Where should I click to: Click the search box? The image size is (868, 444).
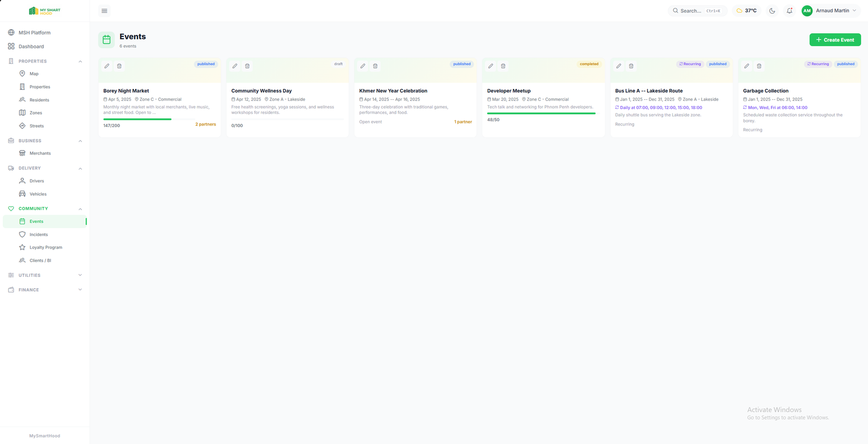point(697,11)
